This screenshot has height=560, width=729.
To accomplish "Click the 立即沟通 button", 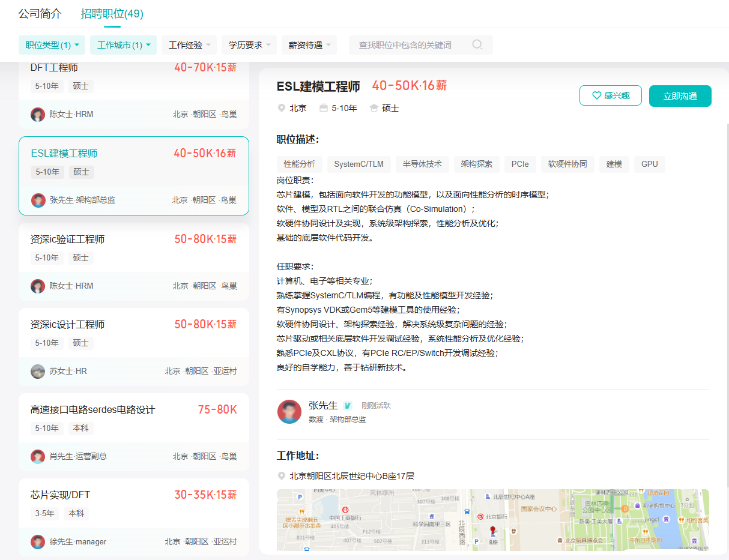I will click(x=680, y=96).
